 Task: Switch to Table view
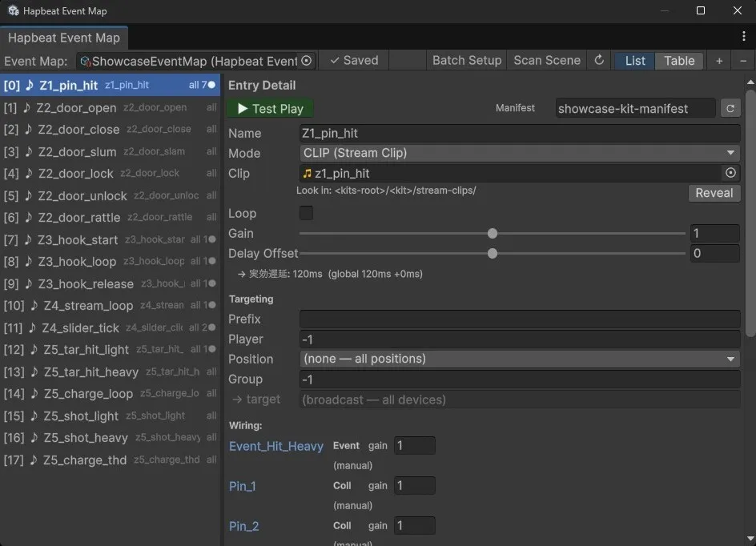(679, 61)
